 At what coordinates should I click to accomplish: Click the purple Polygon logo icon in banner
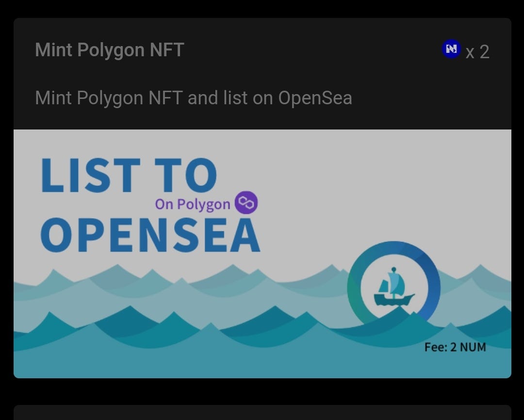tap(246, 202)
